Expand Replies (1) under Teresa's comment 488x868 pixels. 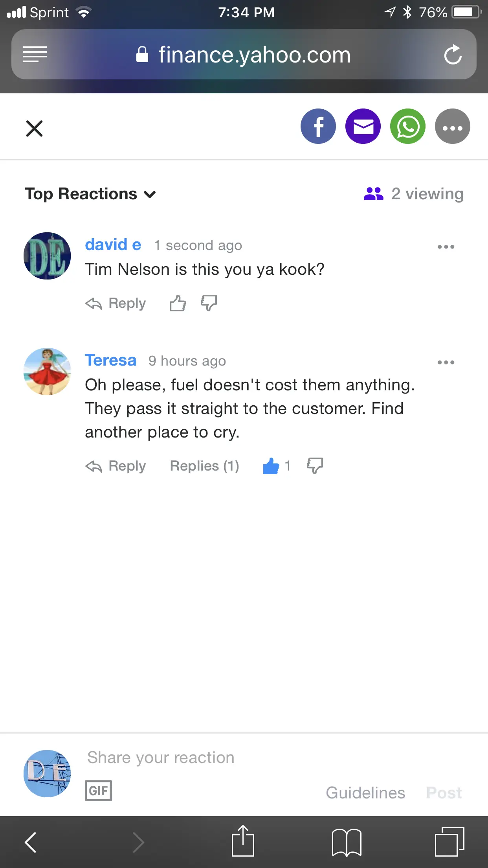tap(204, 466)
